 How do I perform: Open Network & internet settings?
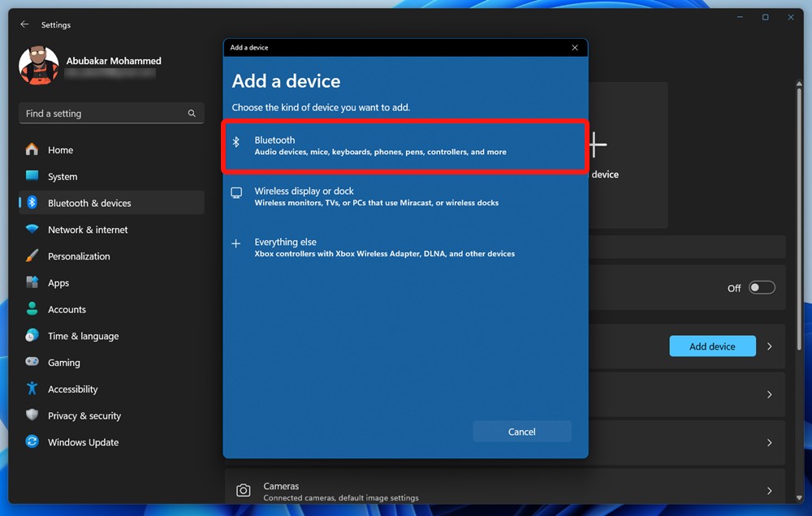(88, 230)
